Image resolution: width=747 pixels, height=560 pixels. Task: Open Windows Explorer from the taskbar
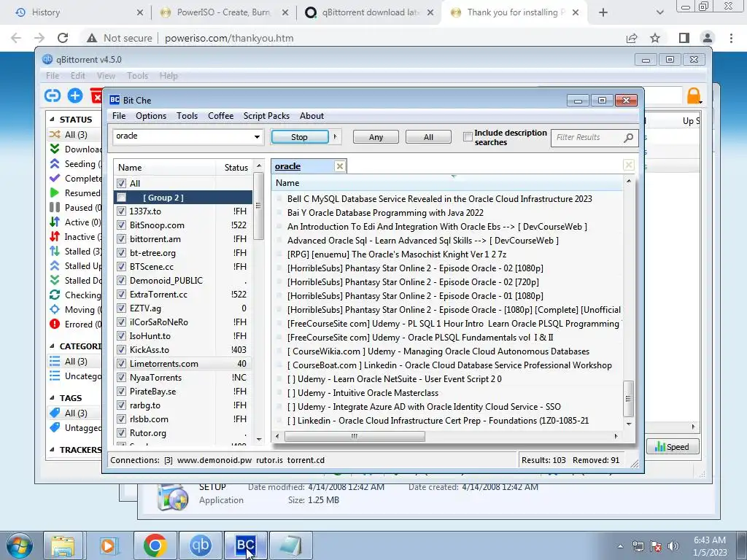[63, 545]
